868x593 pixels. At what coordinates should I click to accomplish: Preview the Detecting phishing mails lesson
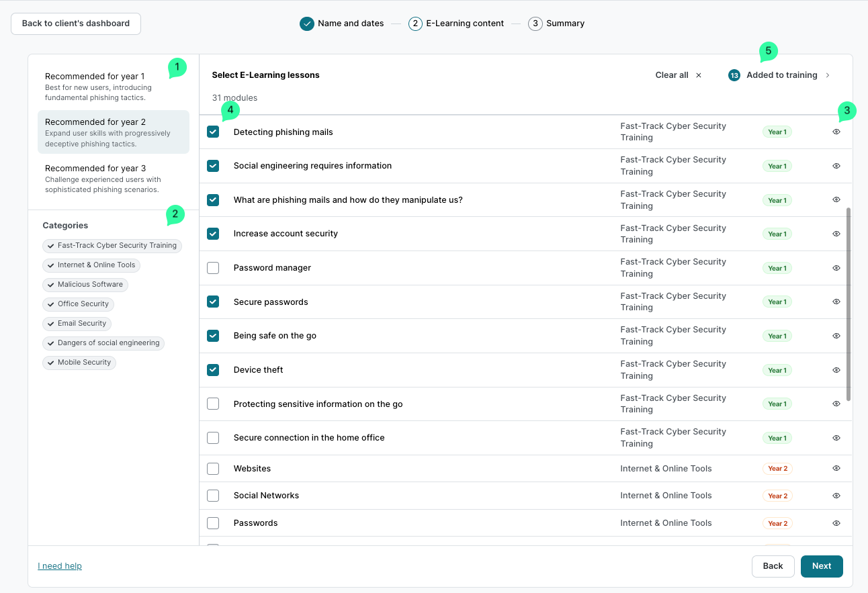pyautogui.click(x=836, y=132)
